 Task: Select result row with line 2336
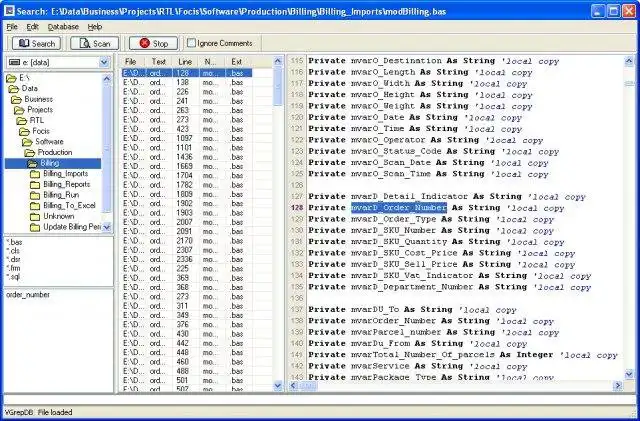tap(187, 259)
